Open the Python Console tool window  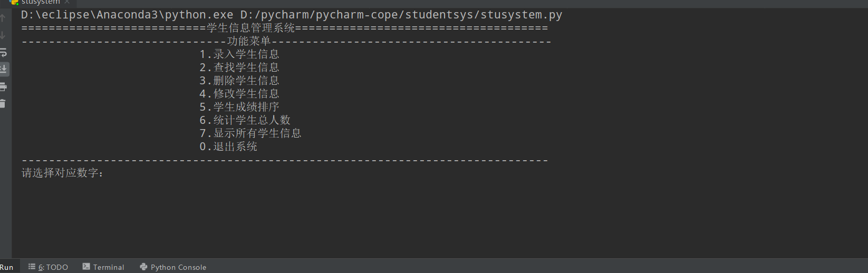pyautogui.click(x=173, y=267)
